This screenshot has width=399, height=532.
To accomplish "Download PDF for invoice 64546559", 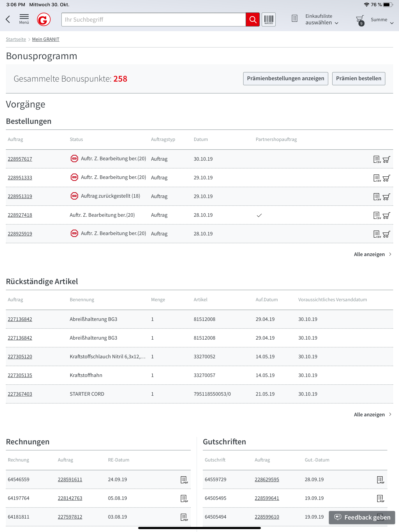I will click(x=184, y=480).
